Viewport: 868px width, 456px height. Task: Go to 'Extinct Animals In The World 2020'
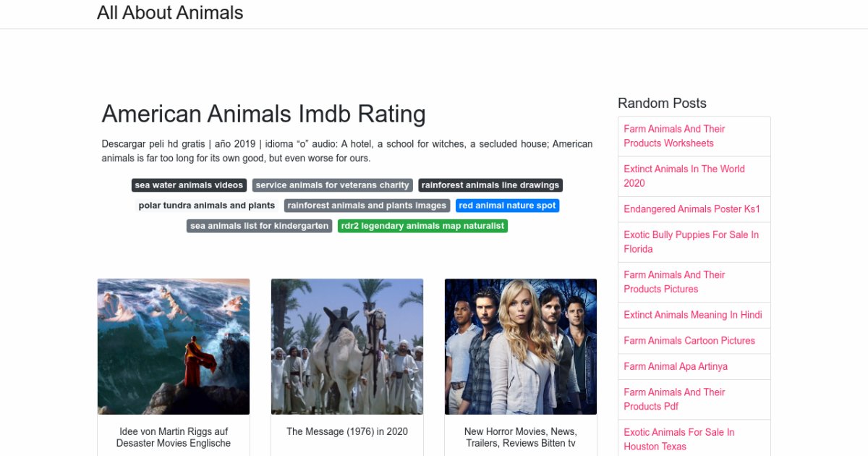(684, 176)
